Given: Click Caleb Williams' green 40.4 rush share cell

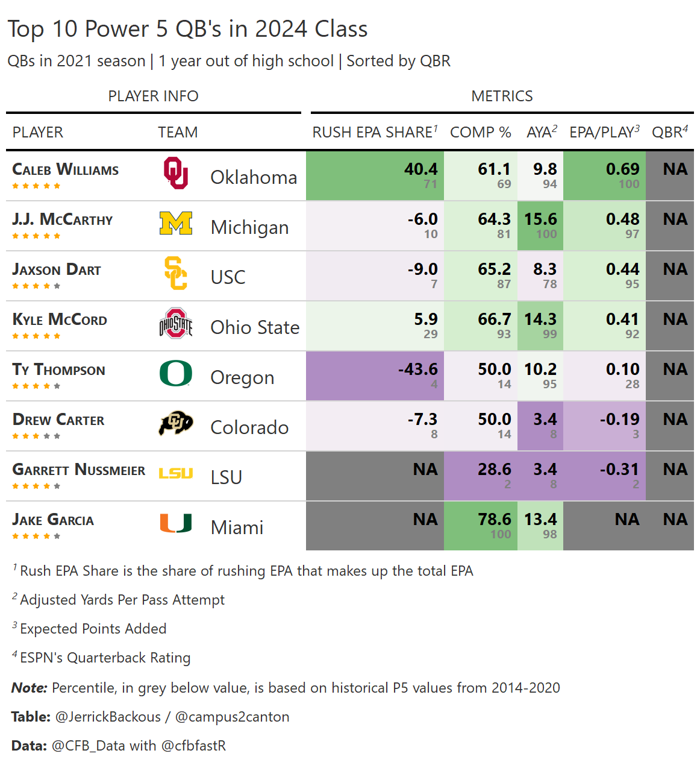Looking at the screenshot, I should (375, 175).
